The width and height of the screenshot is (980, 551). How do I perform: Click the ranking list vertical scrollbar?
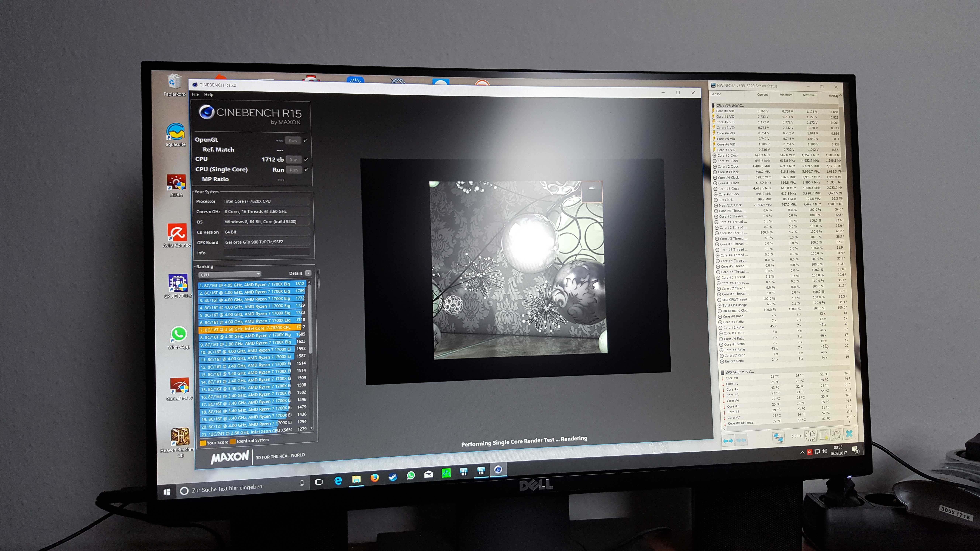(x=310, y=319)
